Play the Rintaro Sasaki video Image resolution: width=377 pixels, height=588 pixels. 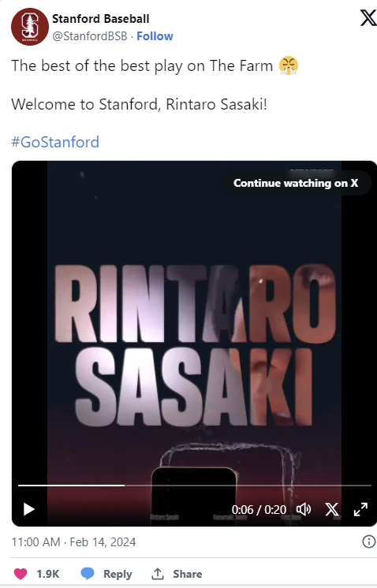pos(29,509)
